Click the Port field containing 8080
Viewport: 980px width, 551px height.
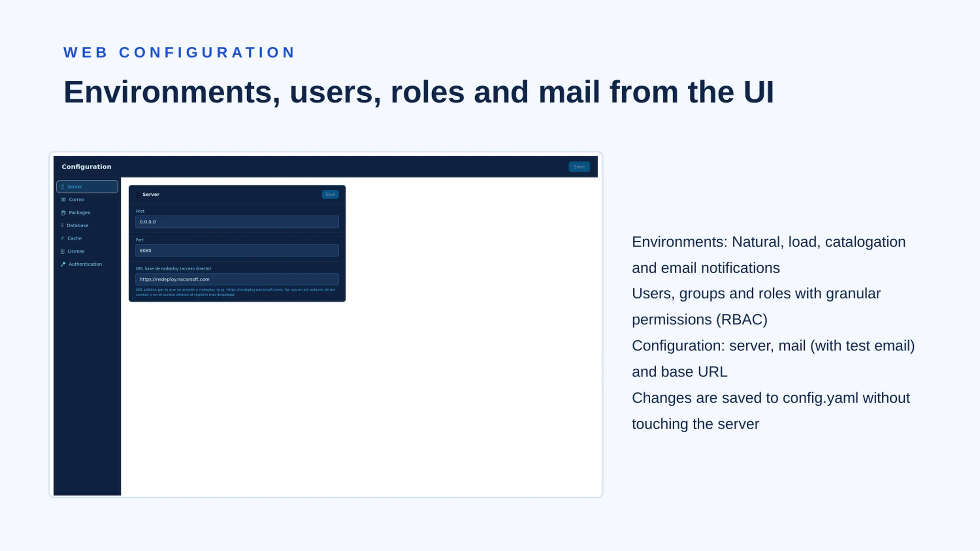pos(237,251)
